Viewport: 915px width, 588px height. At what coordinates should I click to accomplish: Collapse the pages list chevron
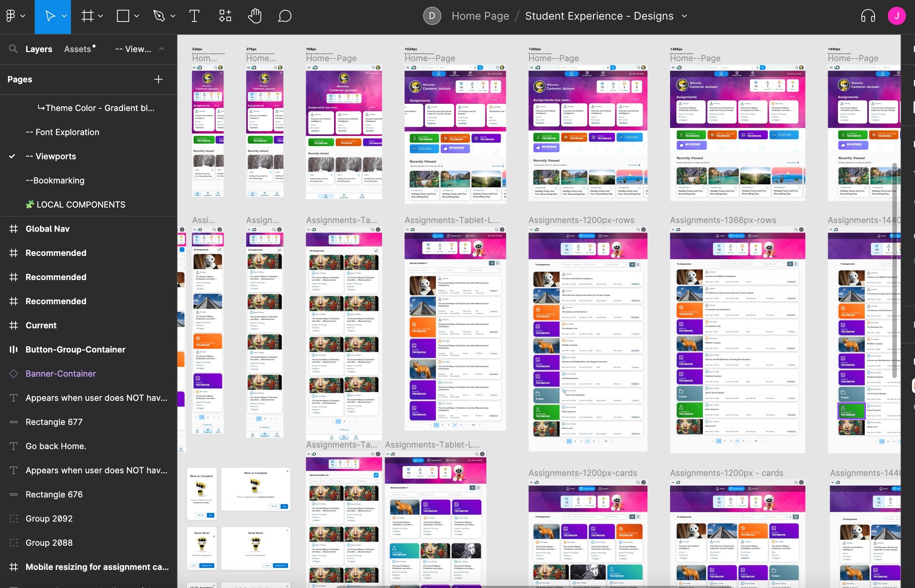pos(162,49)
